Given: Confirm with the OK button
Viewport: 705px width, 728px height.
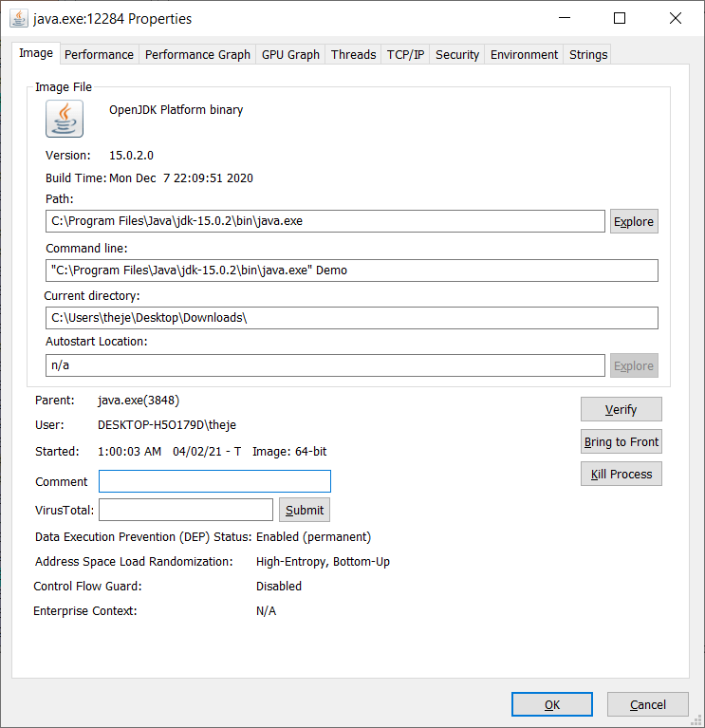Looking at the screenshot, I should click(x=552, y=705).
